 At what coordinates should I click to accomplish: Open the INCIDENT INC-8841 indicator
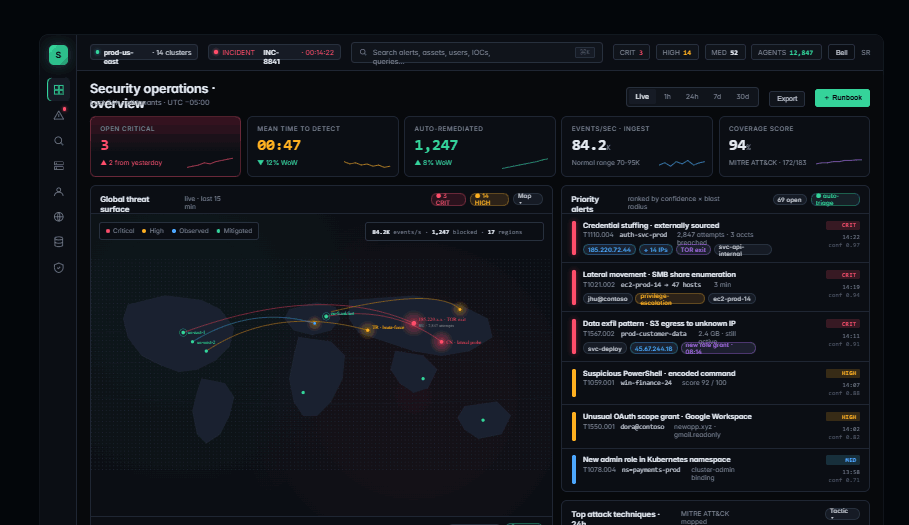(x=274, y=53)
